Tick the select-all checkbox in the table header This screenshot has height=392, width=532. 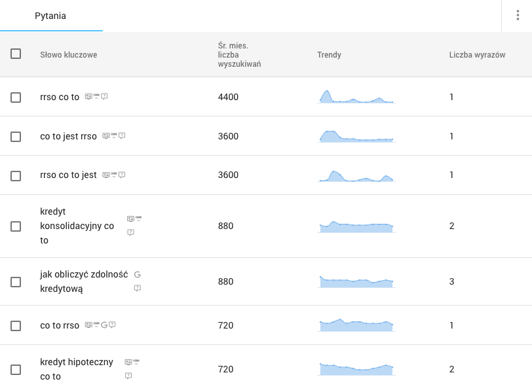click(x=16, y=54)
